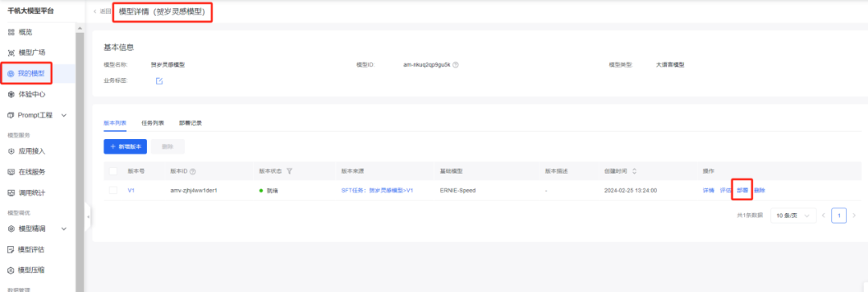
Task: Open 模型评估 in the sidebar
Action: click(31, 249)
